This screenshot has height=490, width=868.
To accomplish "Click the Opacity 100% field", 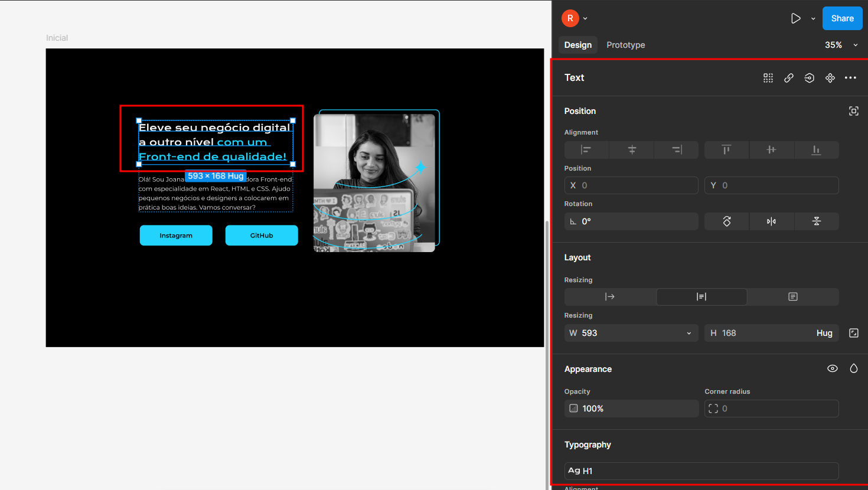I will click(631, 409).
